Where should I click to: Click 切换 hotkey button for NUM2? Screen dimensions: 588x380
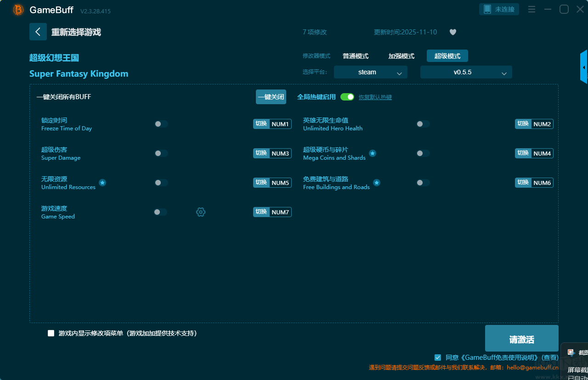[523, 124]
